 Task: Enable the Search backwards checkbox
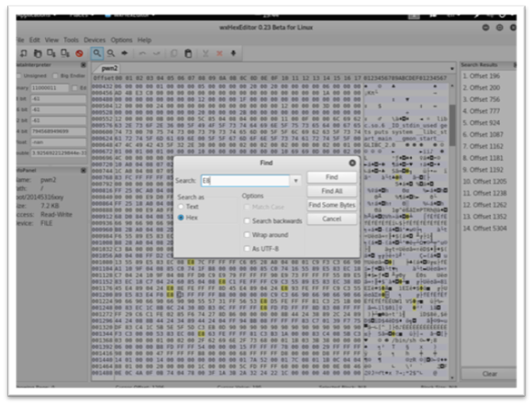pos(247,220)
